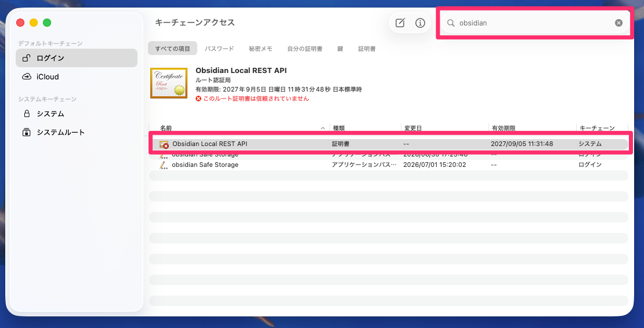Zoom the window with the green button
Image resolution: width=644 pixels, height=328 pixels.
click(47, 23)
